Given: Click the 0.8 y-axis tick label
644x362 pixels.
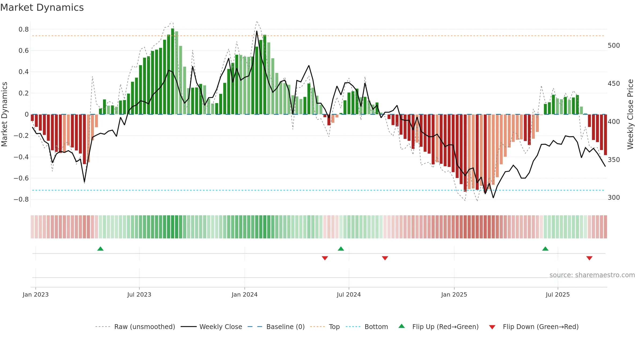Looking at the screenshot, I should pos(24,29).
